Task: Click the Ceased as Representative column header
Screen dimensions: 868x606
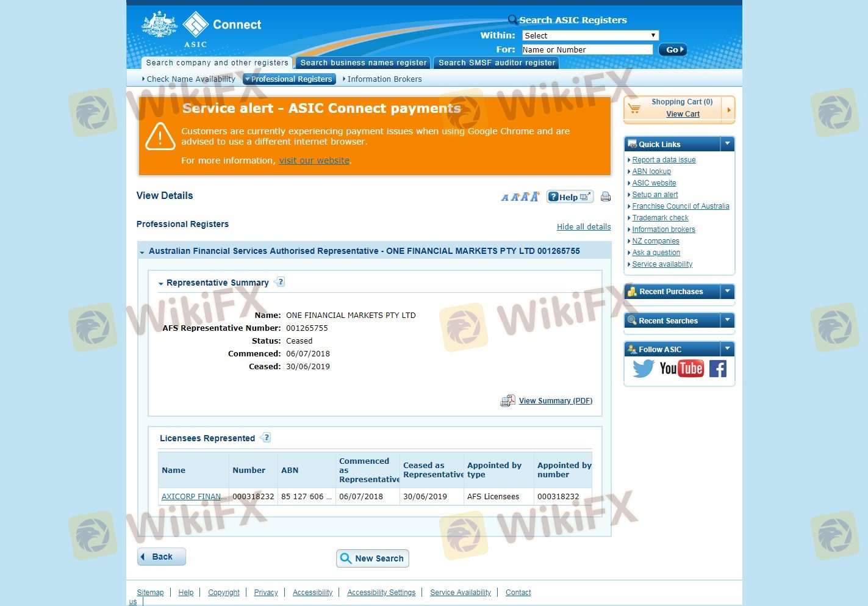Action: click(432, 470)
